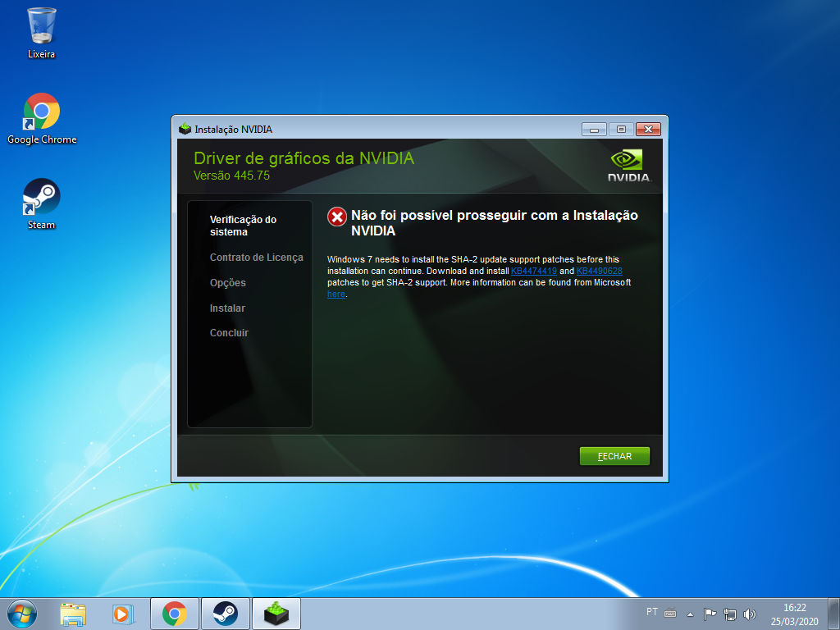Select 'Contrato de Licença' step
Viewport: 840px width, 630px height.
pyautogui.click(x=257, y=257)
